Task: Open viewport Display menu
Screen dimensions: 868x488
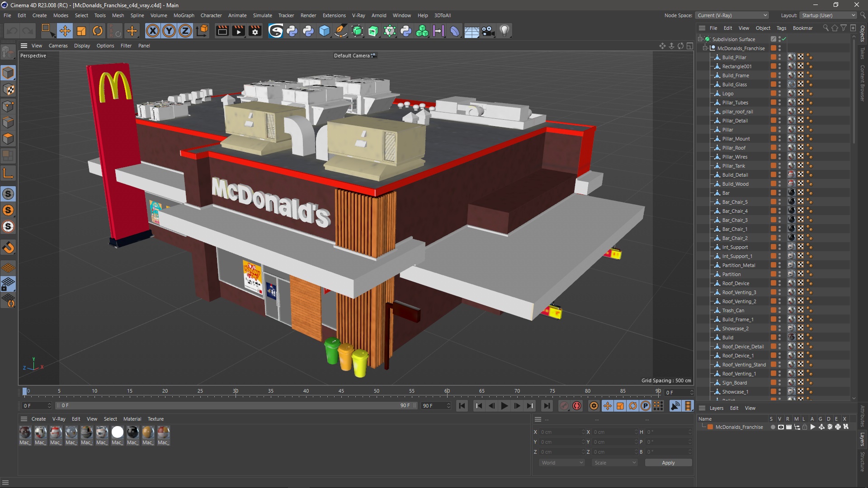Action: (82, 46)
